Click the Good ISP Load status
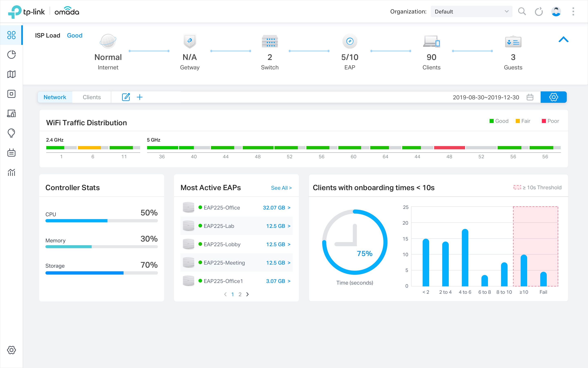 point(75,35)
